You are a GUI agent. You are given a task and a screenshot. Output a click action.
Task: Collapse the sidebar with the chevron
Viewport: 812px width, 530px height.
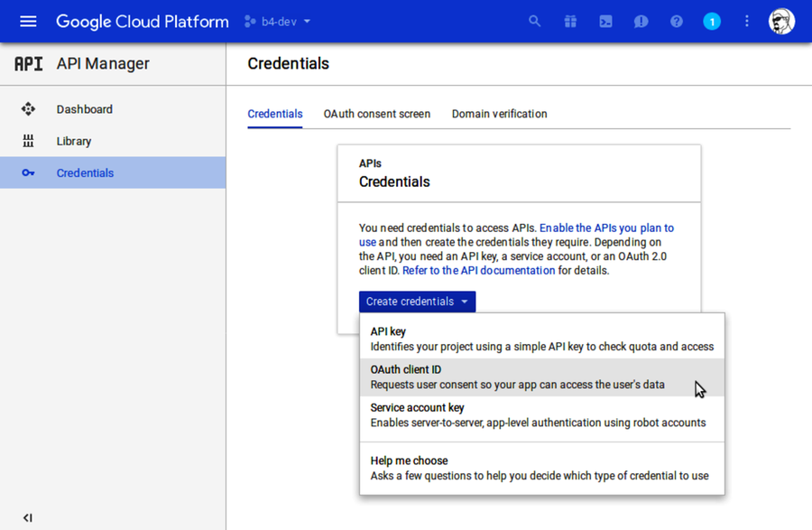click(27, 517)
